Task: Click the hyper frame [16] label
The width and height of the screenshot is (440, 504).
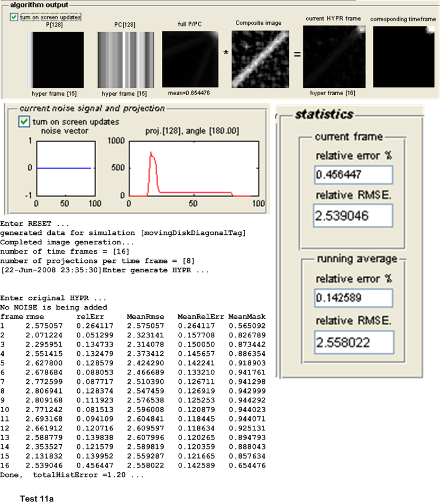Action: pyautogui.click(x=333, y=93)
